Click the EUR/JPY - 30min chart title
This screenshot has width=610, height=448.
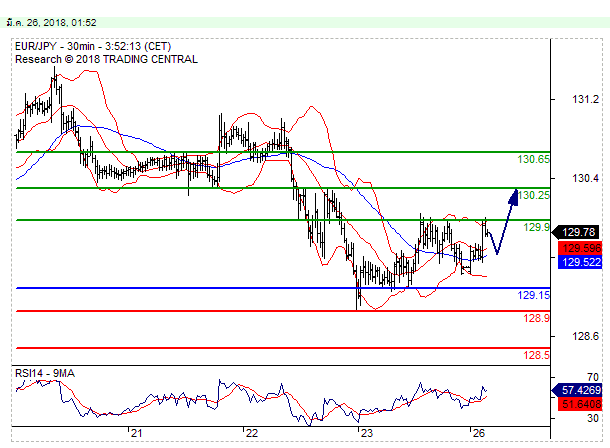(x=93, y=46)
